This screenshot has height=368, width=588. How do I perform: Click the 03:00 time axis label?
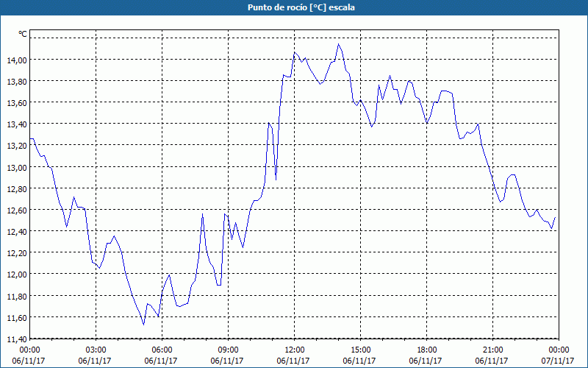click(x=96, y=350)
